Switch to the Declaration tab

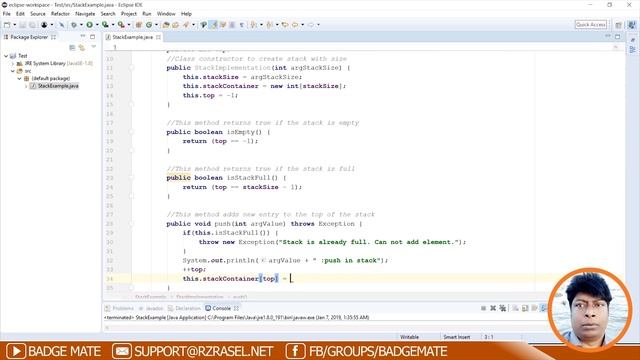(184, 308)
